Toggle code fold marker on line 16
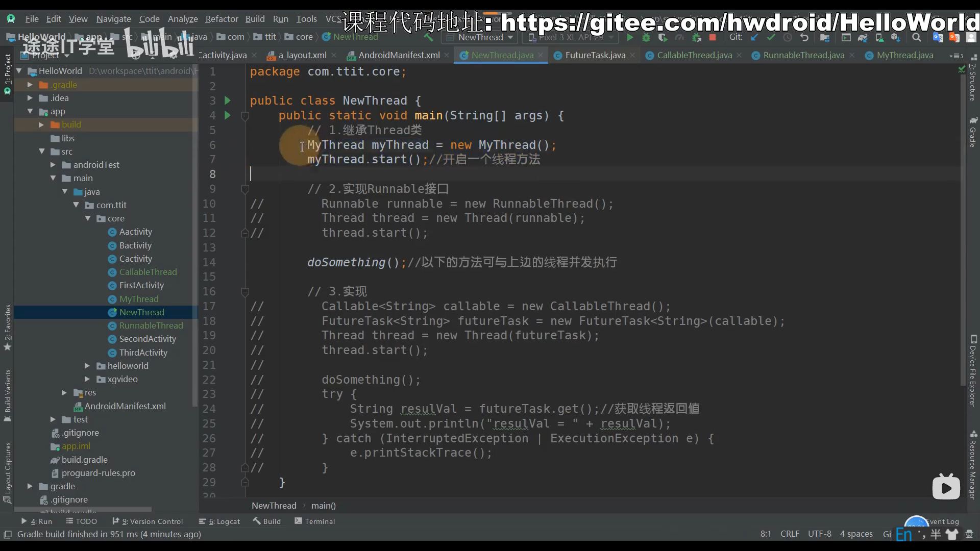This screenshot has width=980, height=551. click(x=245, y=292)
